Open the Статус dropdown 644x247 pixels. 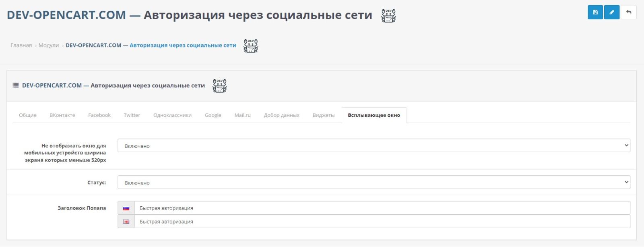(374, 183)
